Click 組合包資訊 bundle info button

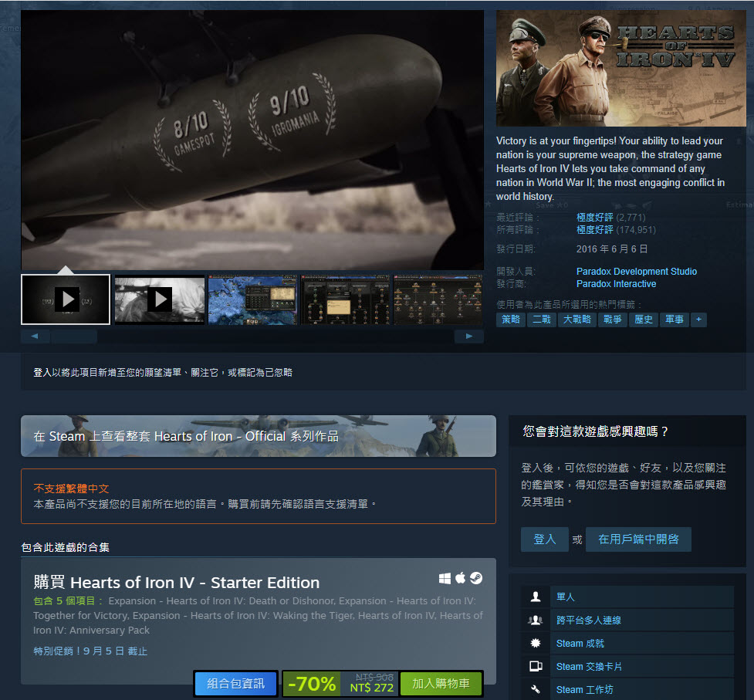point(235,684)
